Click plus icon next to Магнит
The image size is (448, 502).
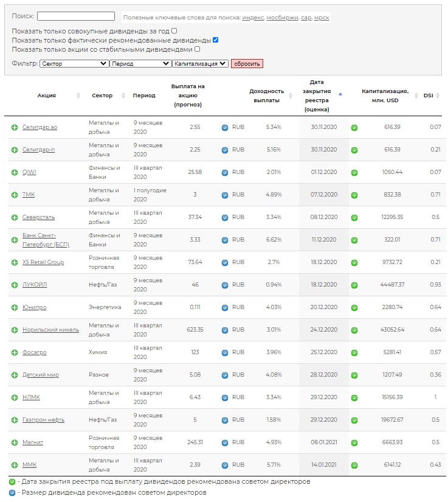tap(15, 442)
